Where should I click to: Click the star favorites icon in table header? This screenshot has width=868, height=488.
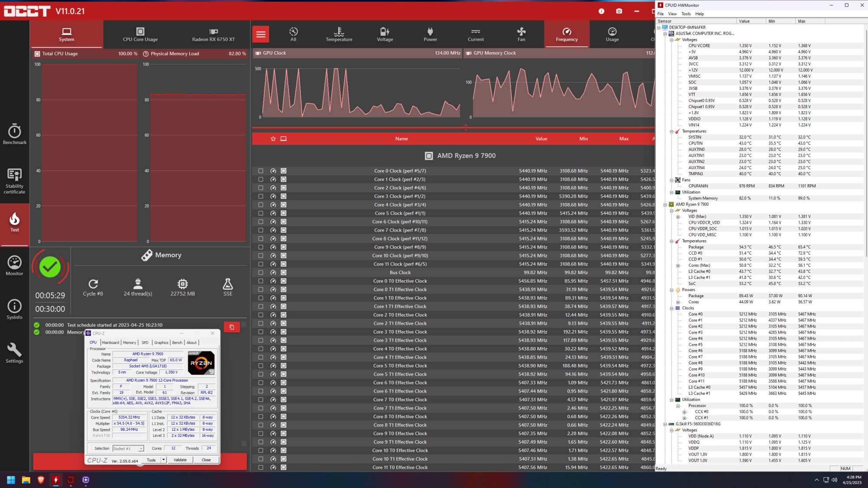pyautogui.click(x=273, y=139)
